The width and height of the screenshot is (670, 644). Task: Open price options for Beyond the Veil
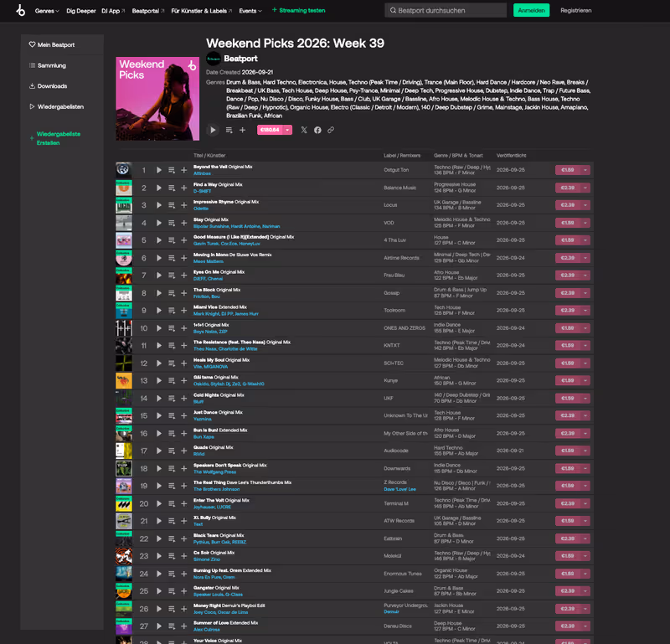[x=585, y=170]
